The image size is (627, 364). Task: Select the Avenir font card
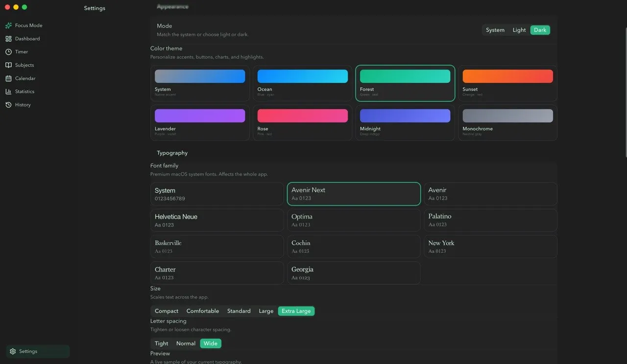490,194
